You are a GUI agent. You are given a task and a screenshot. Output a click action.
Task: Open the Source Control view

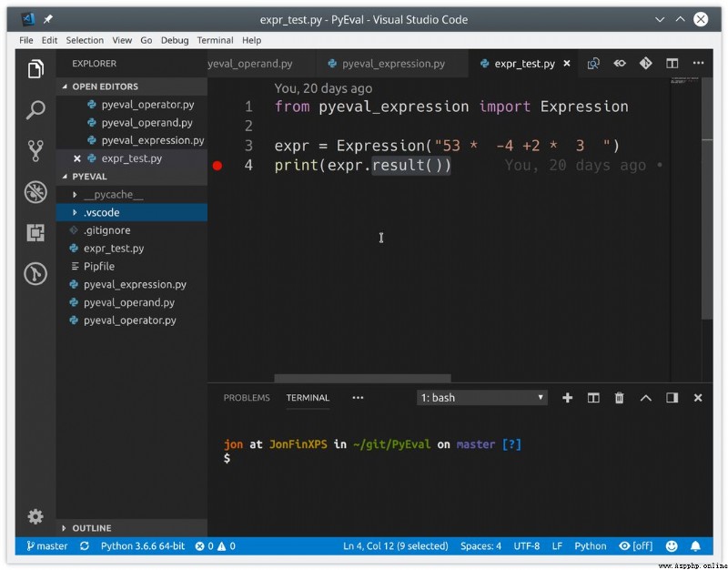tap(35, 150)
